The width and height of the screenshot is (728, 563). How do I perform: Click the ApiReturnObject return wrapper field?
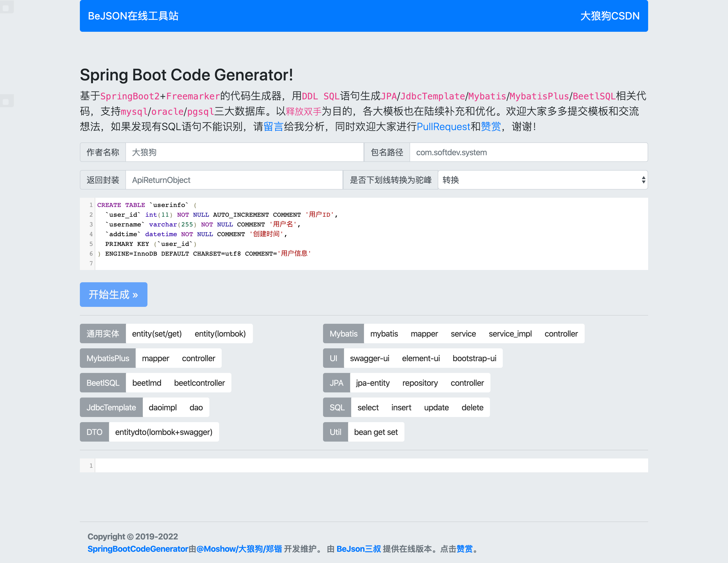pos(234,180)
